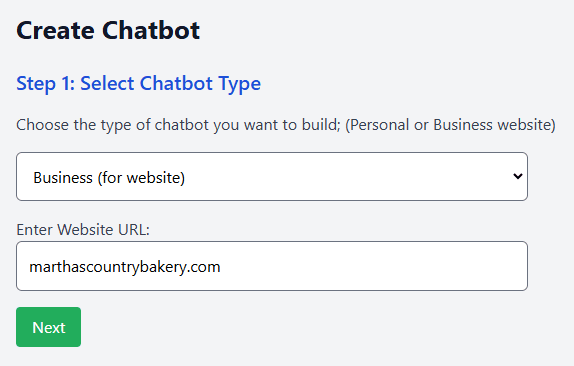Focus the Website URL input field
Screen dimensions: 574x366
point(272,266)
